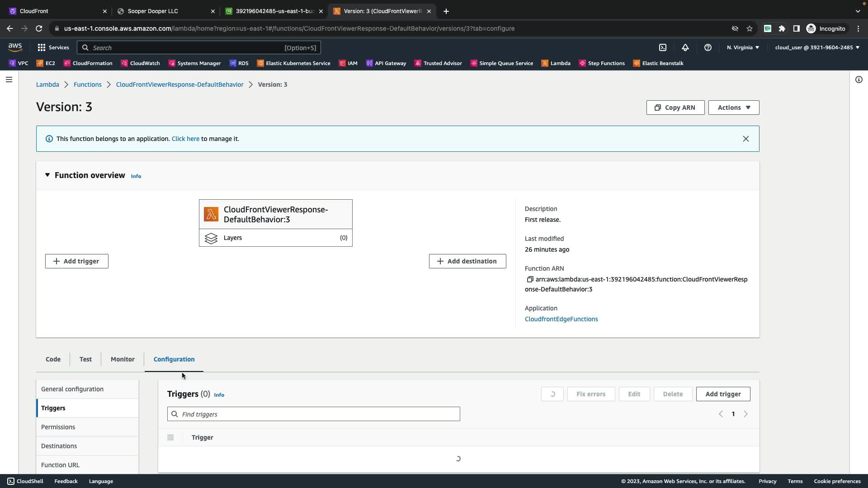
Task: Open Lambda bookmark in favorites bar
Action: tap(556, 63)
